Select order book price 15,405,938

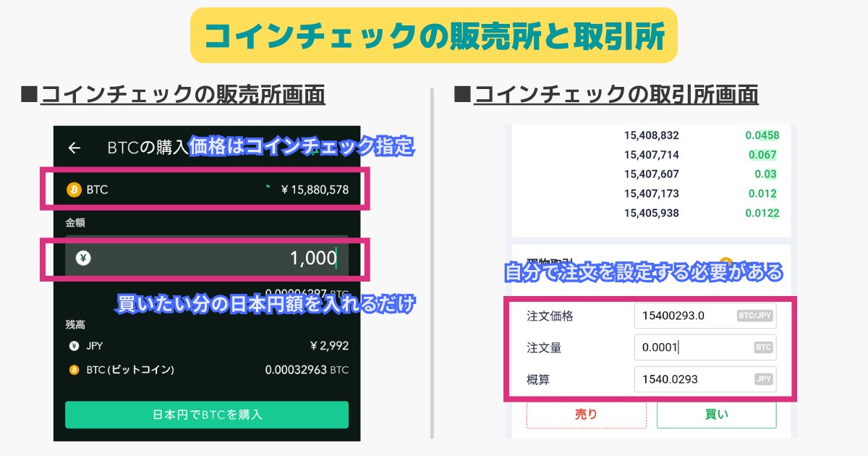652,214
